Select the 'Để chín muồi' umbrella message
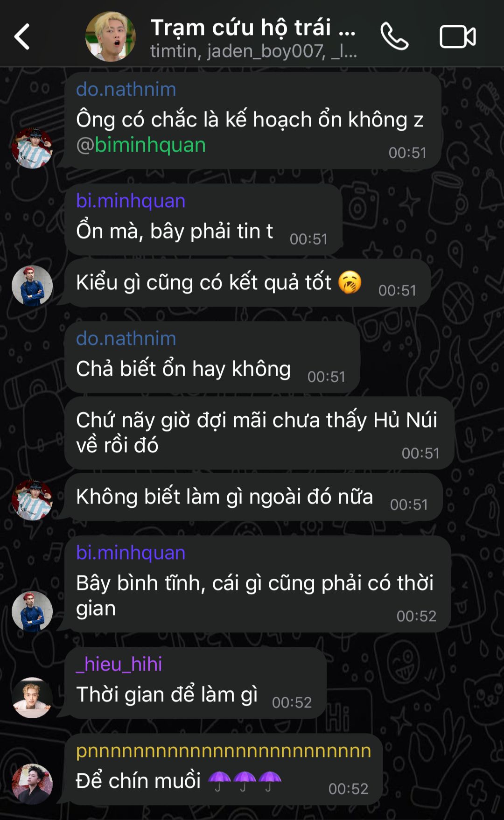 pyautogui.click(x=224, y=769)
